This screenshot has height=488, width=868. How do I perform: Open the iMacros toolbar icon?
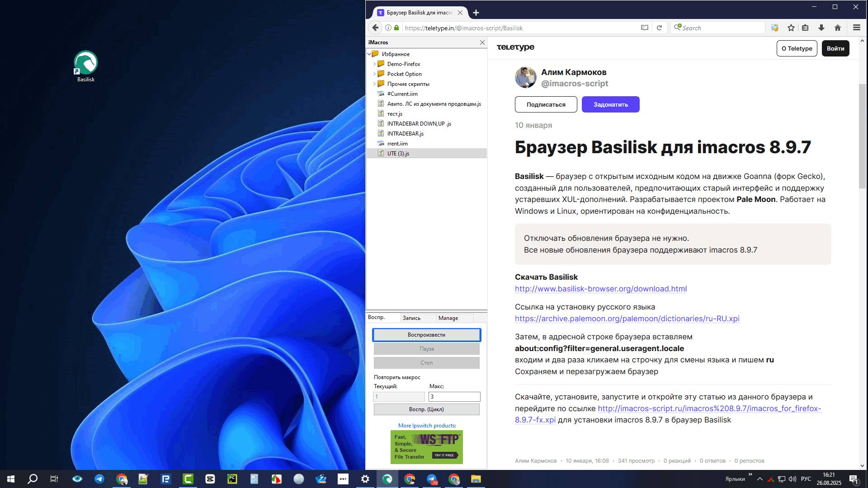point(775,28)
